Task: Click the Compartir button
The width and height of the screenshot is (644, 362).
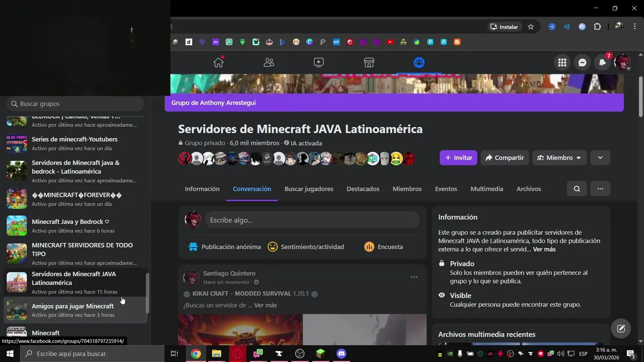Action: point(505,157)
